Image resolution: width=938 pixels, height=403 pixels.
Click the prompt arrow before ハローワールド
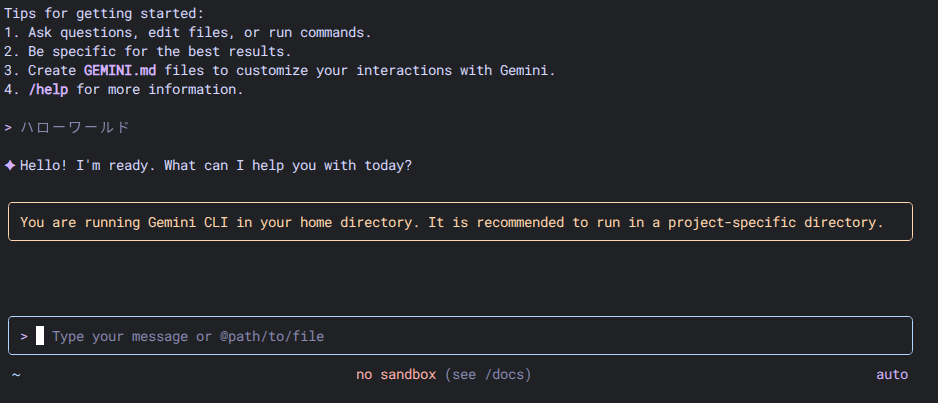[x=8, y=127]
